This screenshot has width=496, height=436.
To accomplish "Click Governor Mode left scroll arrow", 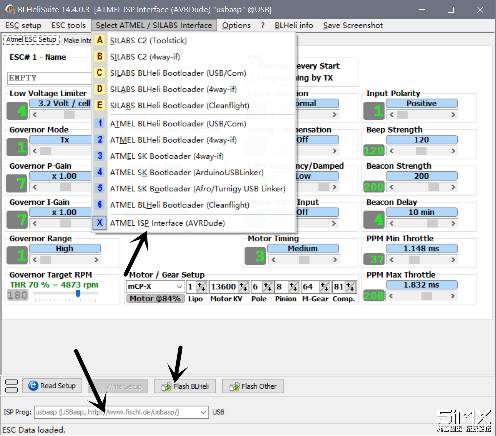I will (35, 151).
